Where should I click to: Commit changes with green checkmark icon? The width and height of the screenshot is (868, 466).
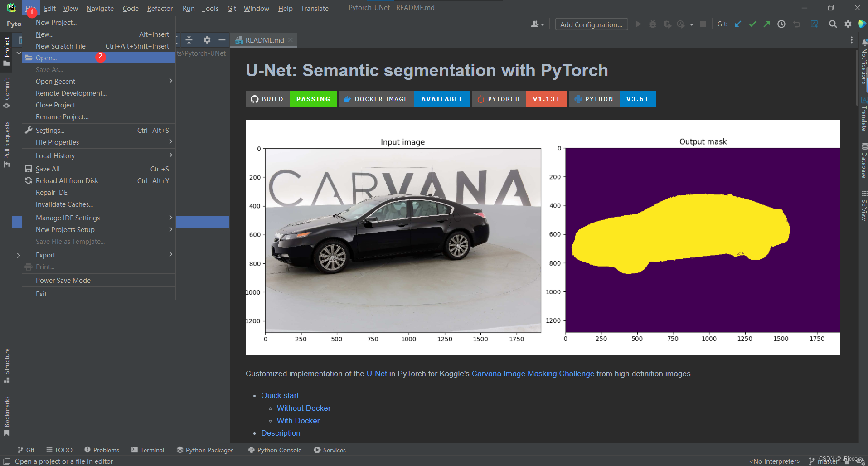point(752,24)
